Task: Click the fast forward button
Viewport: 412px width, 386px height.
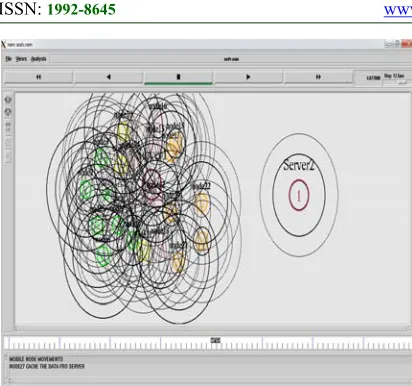Action: (x=318, y=77)
